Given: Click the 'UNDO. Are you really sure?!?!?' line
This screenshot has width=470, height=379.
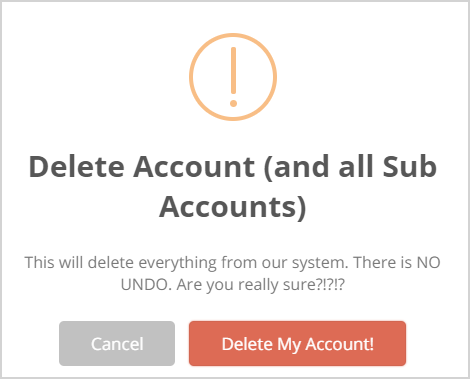Looking at the screenshot, I should [x=233, y=285].
